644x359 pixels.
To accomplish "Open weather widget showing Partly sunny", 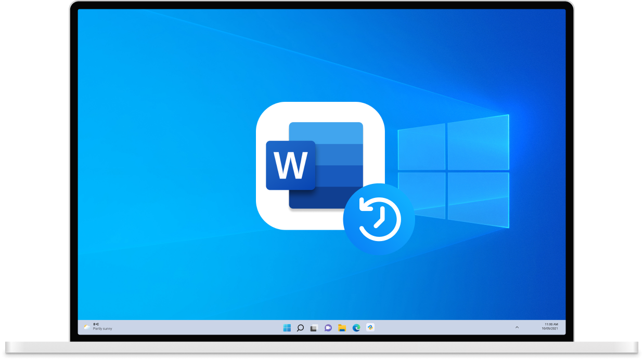I will tap(98, 327).
